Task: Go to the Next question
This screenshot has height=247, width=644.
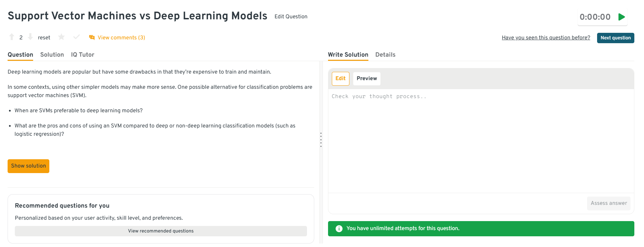Action: pyautogui.click(x=615, y=38)
